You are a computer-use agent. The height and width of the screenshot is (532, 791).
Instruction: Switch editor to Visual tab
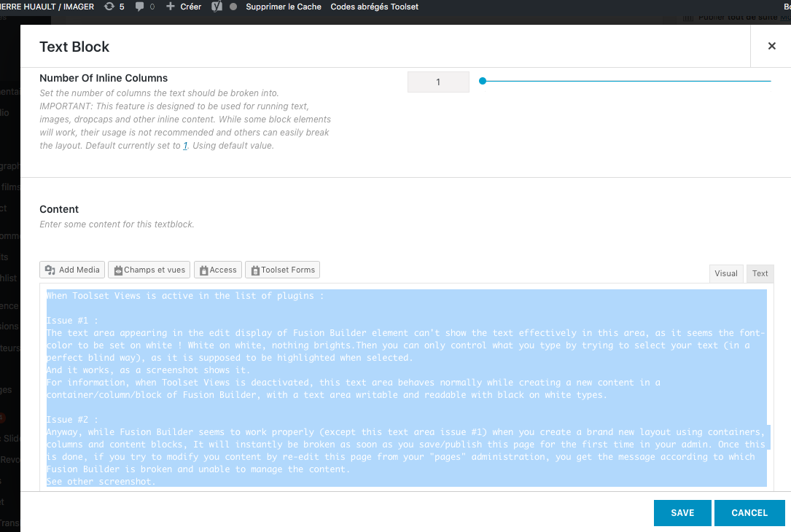tap(726, 273)
